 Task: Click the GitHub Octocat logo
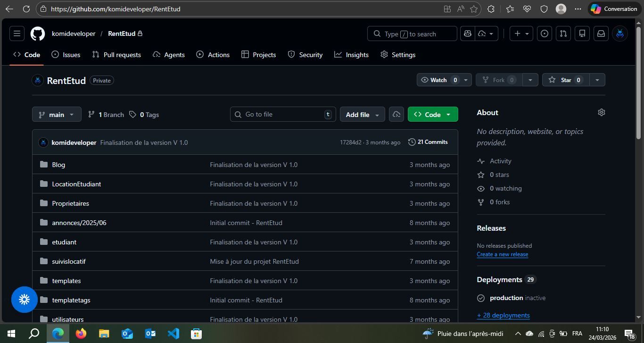pos(38,33)
